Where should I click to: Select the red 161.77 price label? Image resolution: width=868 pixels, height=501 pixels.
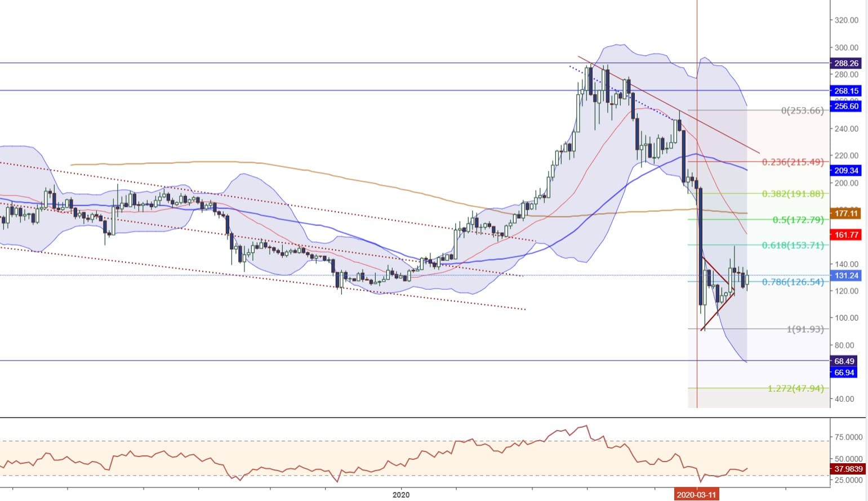[x=845, y=234]
